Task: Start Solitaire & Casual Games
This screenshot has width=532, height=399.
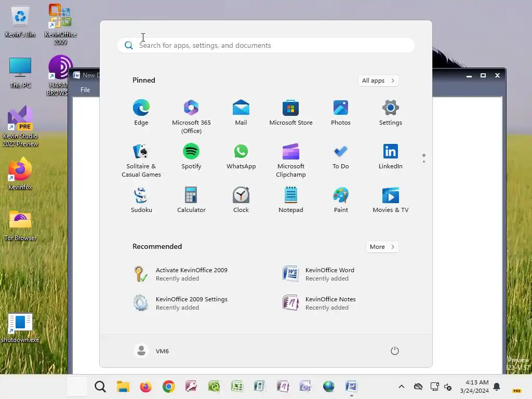Action: (x=141, y=160)
